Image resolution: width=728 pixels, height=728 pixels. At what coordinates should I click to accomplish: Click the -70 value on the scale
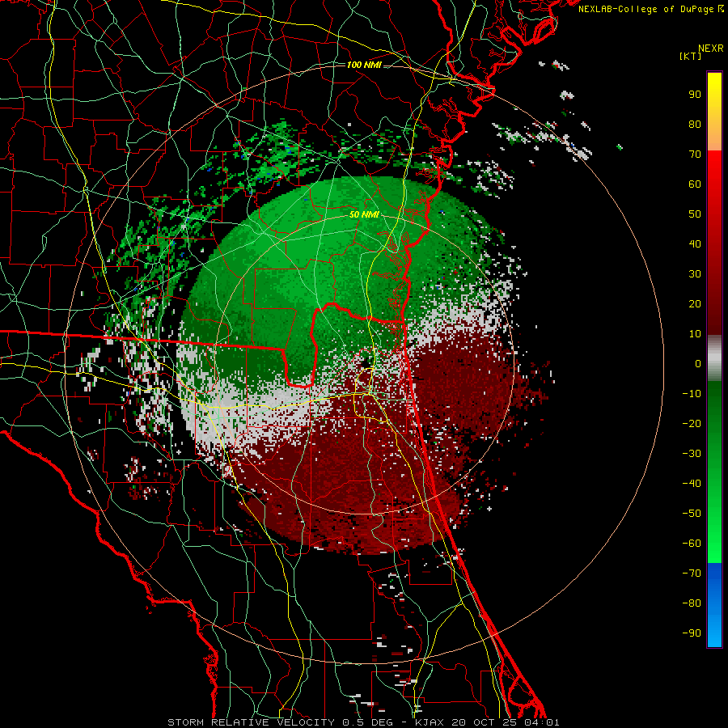tap(692, 574)
